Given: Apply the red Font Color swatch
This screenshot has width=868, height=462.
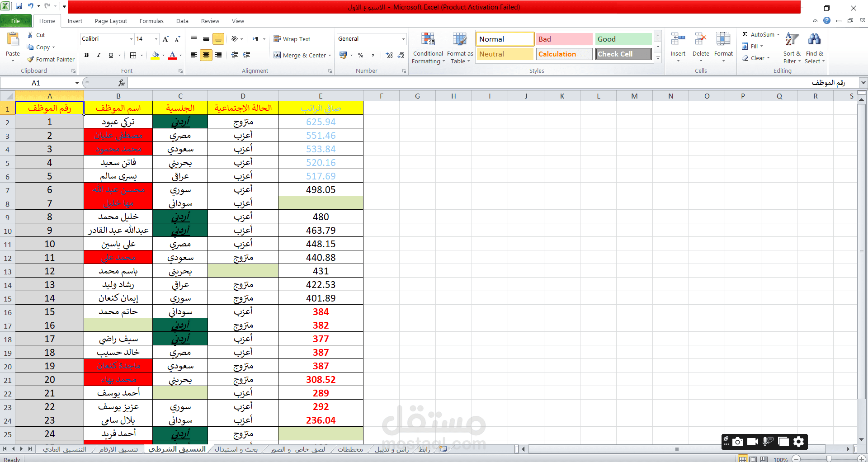Looking at the screenshot, I should click(172, 55).
